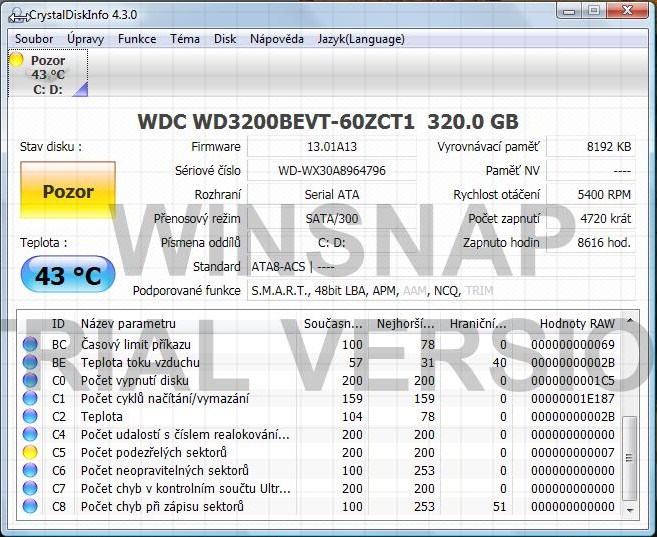This screenshot has width=657, height=537.
Task: Click the yellow status circle in disk tab
Action: [16, 60]
